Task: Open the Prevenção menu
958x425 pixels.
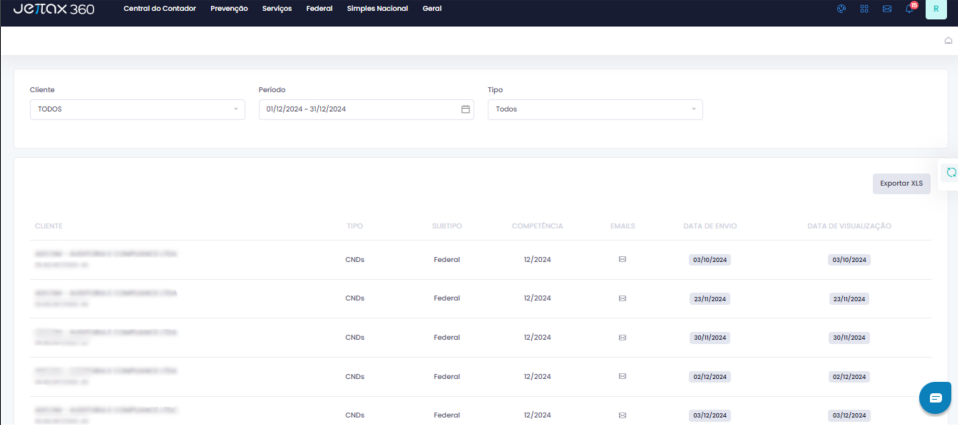Action: [229, 9]
